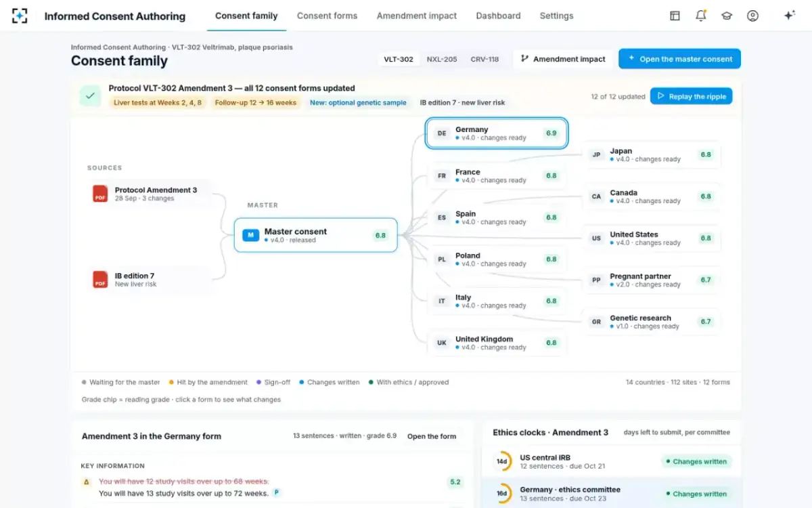Click the GR form badge
Image resolution: width=812 pixels, height=508 pixels.
point(596,322)
